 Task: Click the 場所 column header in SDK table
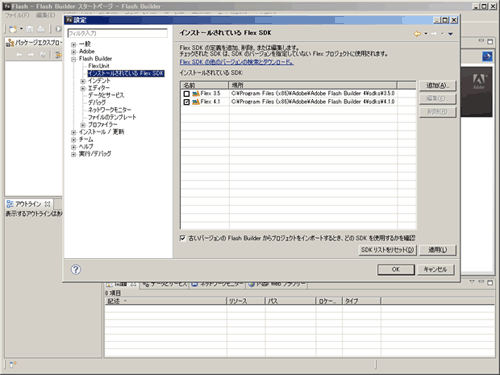point(313,85)
